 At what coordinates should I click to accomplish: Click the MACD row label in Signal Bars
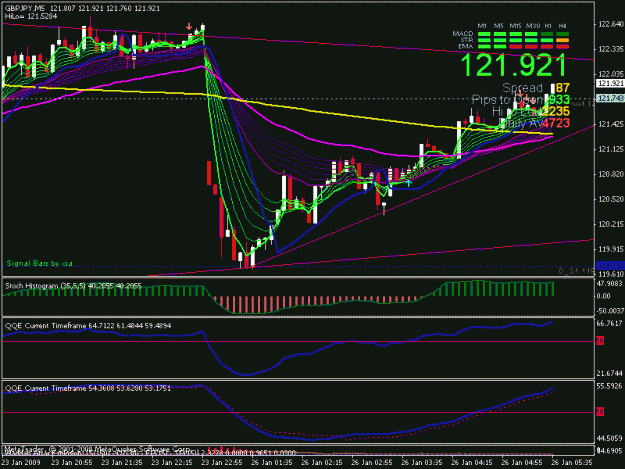tap(463, 34)
